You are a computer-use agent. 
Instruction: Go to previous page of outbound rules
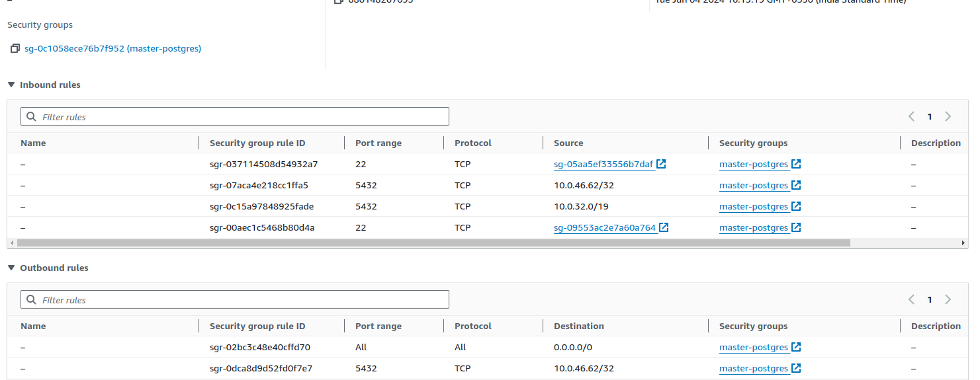pyautogui.click(x=911, y=299)
